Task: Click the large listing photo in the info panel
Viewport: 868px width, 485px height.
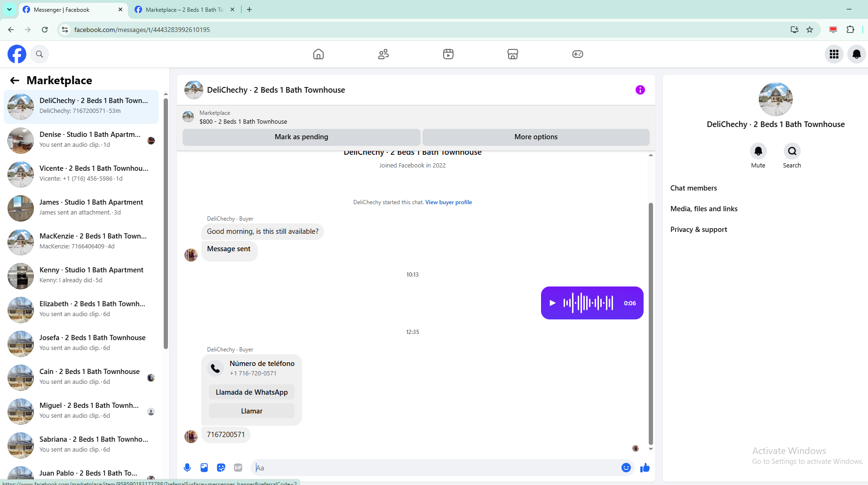Action: (776, 99)
